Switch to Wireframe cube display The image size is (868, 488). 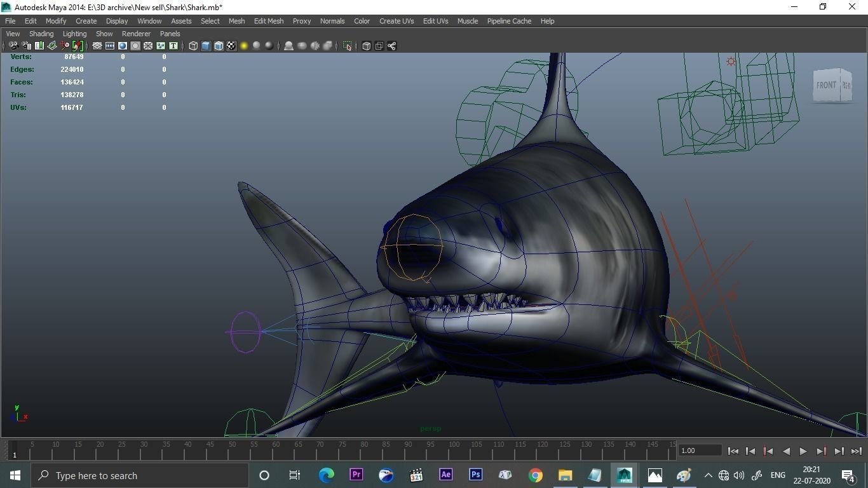tap(193, 46)
